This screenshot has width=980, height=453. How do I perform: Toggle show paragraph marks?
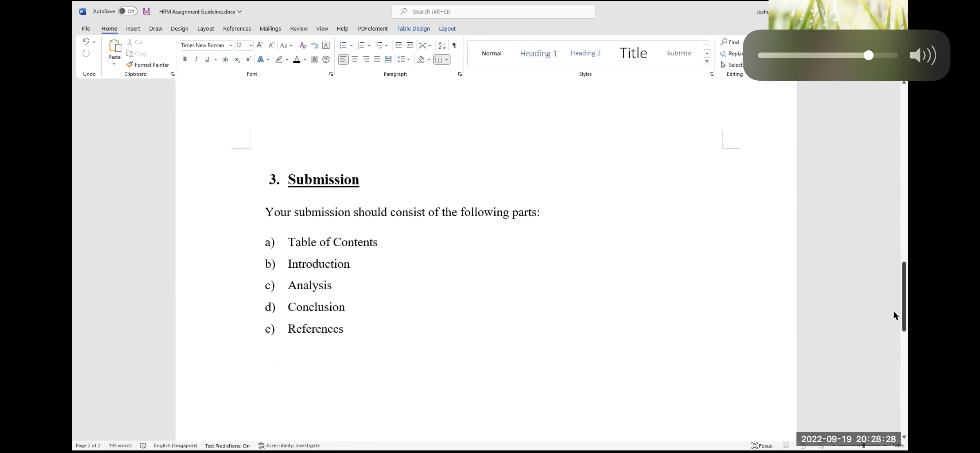[455, 45]
